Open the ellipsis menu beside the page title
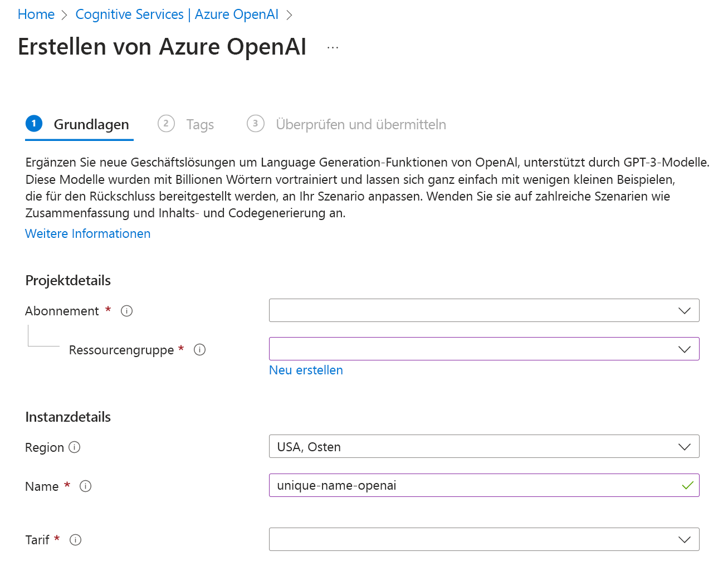 (x=333, y=48)
